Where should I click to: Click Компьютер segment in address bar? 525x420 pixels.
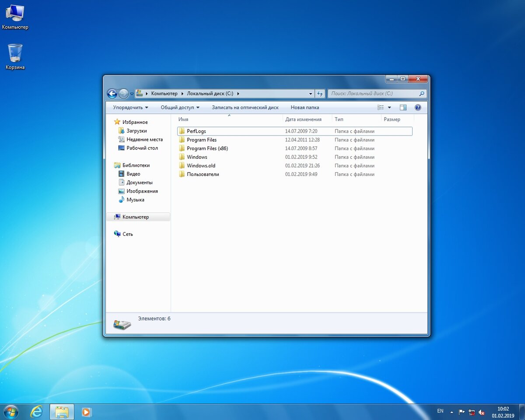coord(164,94)
